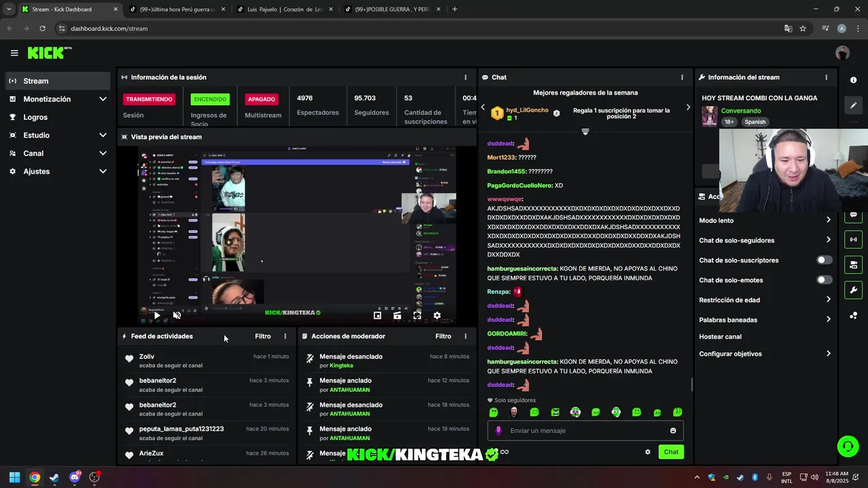Open Filtro in activity feed
This screenshot has height=488, width=868.
[x=262, y=336]
